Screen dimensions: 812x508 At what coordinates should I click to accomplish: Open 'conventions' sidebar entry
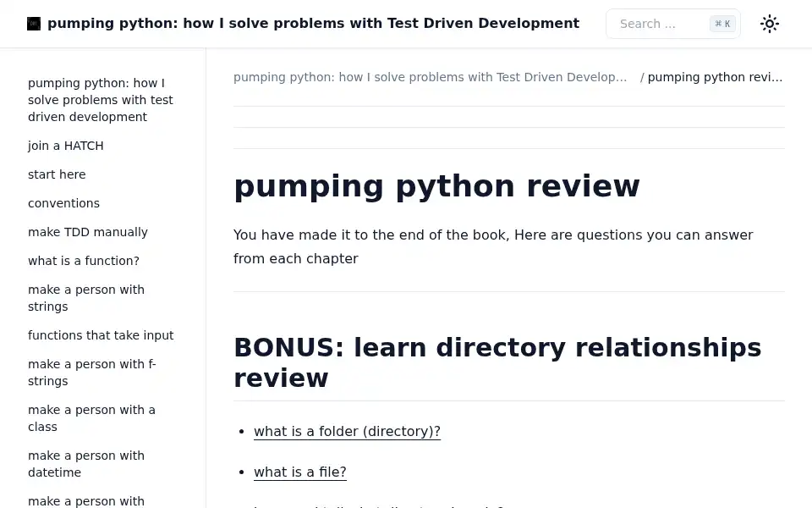point(63,203)
